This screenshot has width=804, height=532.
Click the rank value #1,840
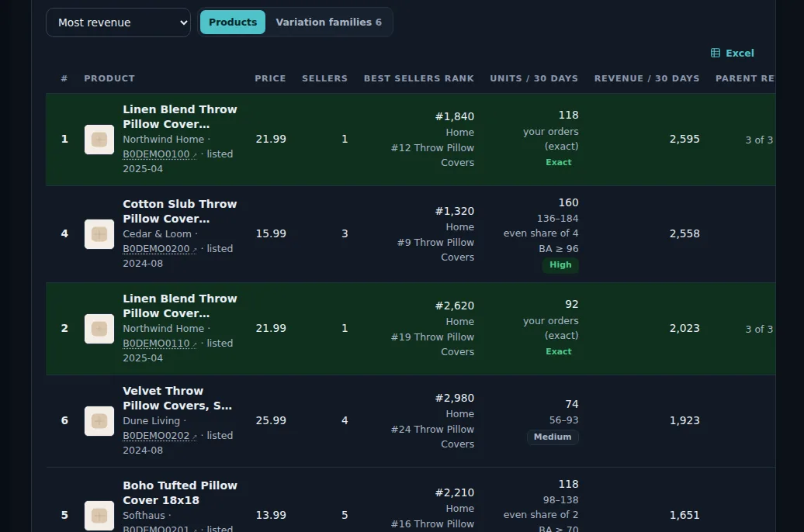(x=455, y=116)
